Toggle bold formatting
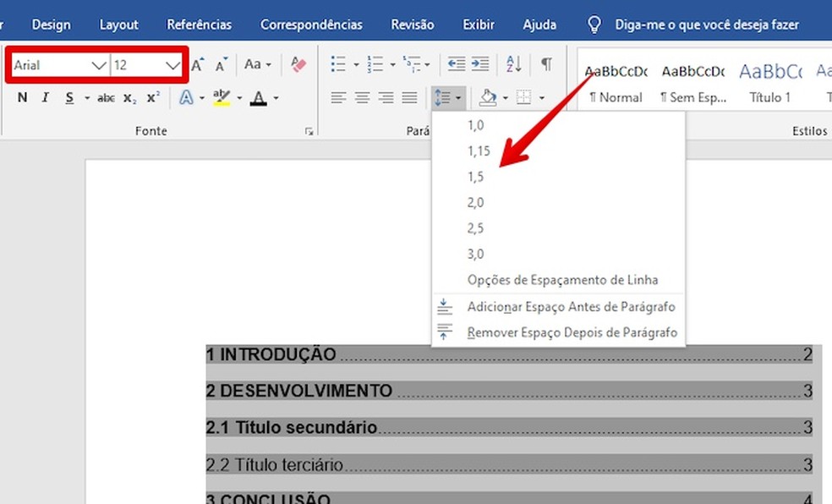The image size is (832, 504). (21, 97)
